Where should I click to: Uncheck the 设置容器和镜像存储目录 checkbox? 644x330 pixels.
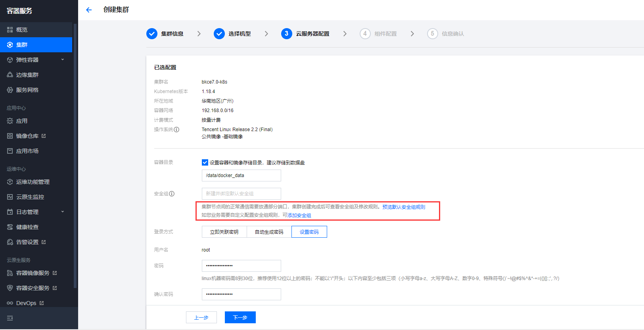205,162
